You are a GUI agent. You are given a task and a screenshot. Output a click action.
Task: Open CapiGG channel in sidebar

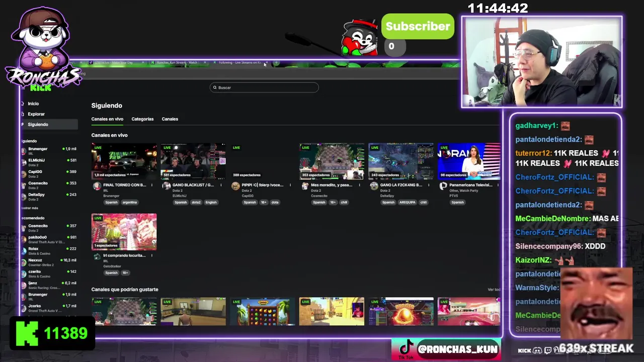click(x=49, y=173)
